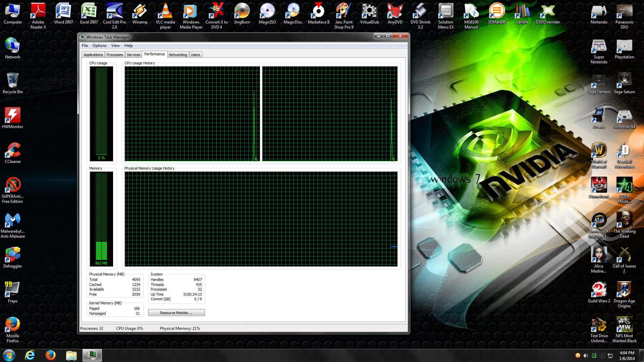644x362 pixels.
Task: Open AnyDVD fox icon
Action: tap(395, 14)
